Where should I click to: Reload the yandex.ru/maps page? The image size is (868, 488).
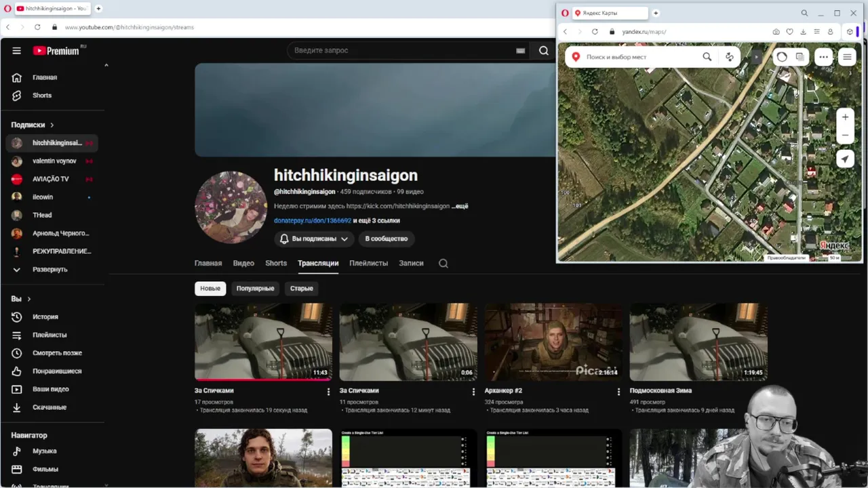[x=595, y=32]
